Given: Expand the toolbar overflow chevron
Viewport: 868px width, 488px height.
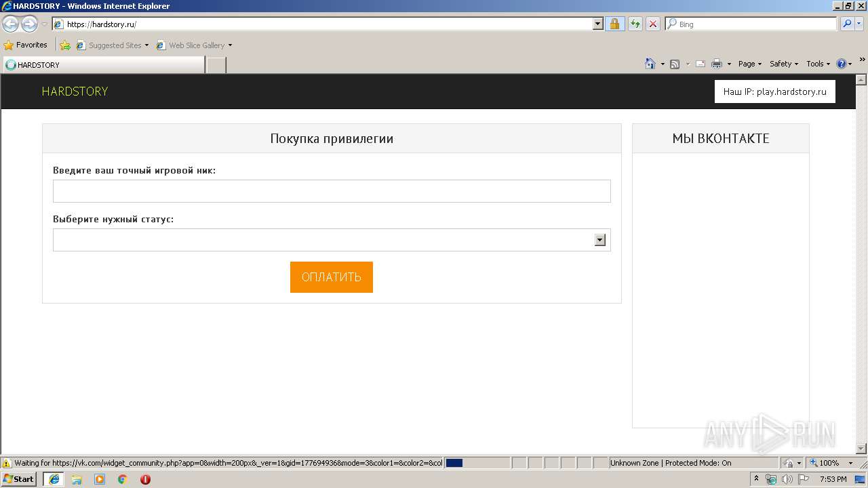Looking at the screenshot, I should (x=862, y=60).
